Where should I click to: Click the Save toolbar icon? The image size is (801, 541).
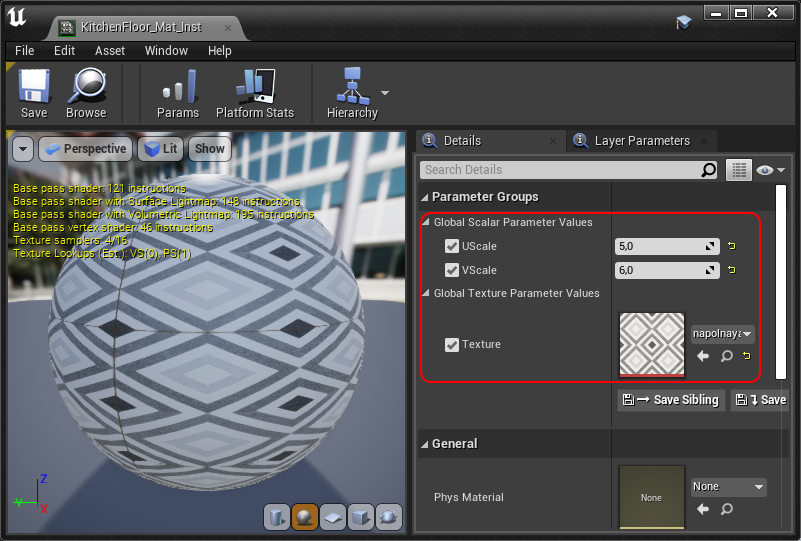point(33,93)
